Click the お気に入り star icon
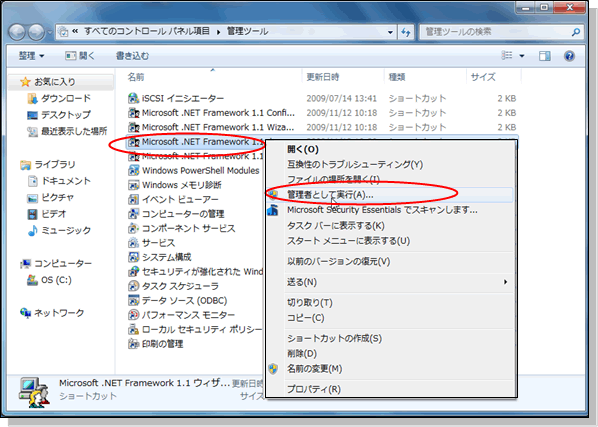The width and height of the screenshot is (598, 427). click(25, 82)
